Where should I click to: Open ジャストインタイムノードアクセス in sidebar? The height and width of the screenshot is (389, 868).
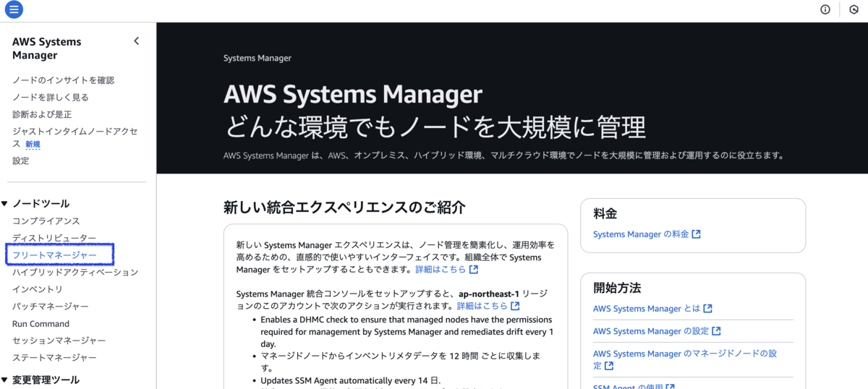tap(75, 137)
